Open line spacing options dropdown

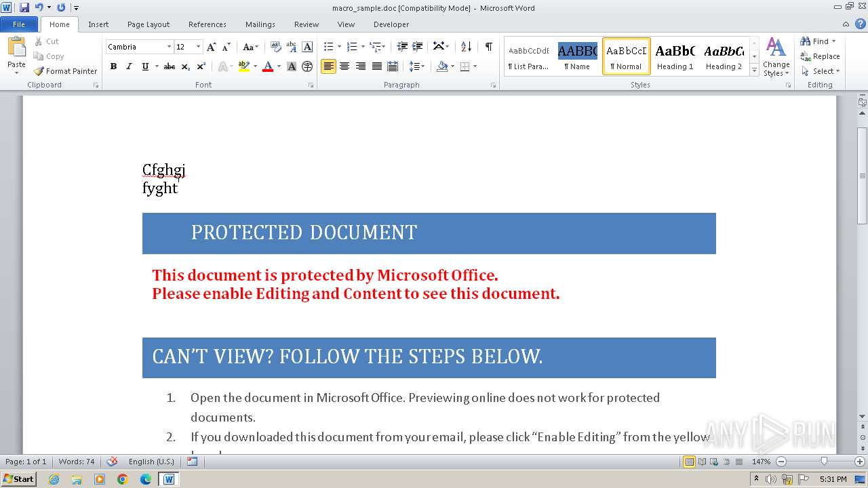(418, 66)
